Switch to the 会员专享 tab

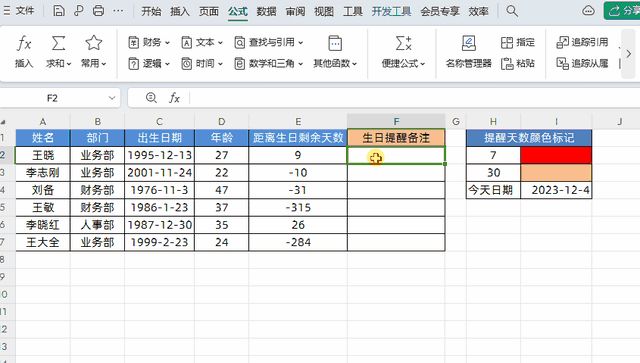pyautogui.click(x=440, y=11)
